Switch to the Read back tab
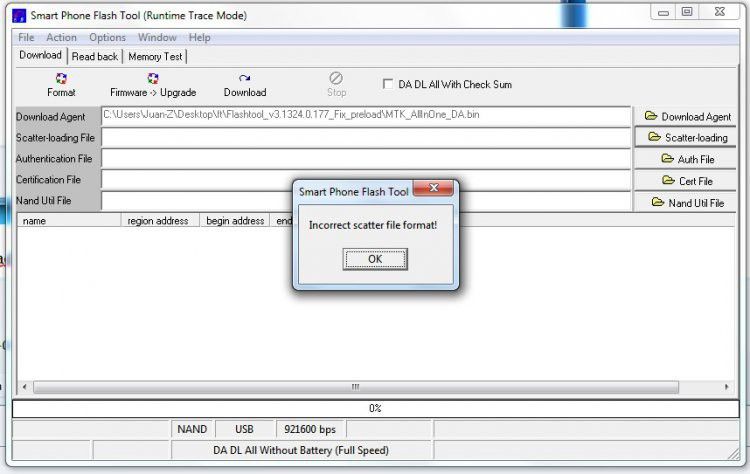Image resolution: width=750 pixels, height=474 pixels. tap(95, 56)
